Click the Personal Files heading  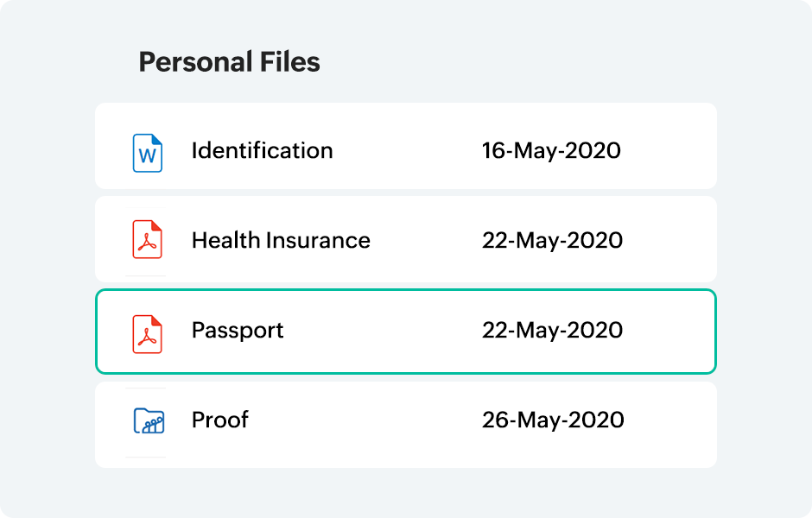pyautogui.click(x=229, y=62)
